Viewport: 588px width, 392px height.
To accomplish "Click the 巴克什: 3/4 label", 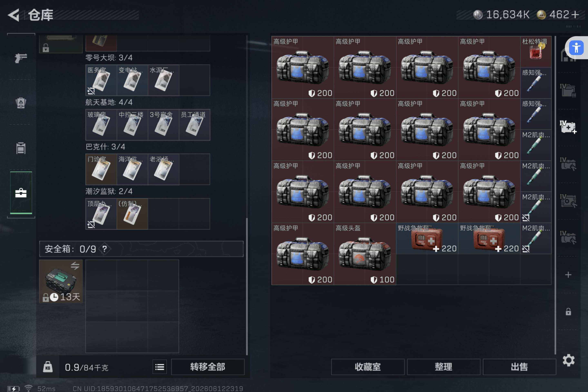I will pos(105,147).
